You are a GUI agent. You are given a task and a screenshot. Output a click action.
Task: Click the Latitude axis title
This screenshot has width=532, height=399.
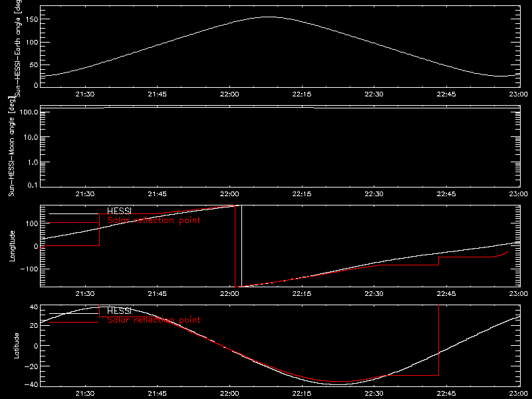pyautogui.click(x=16, y=346)
